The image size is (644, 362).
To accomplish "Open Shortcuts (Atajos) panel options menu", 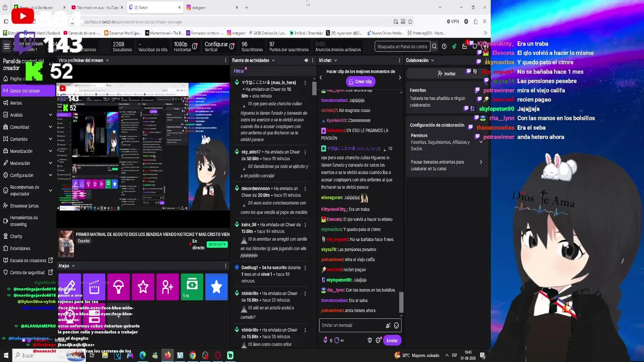I will (225, 265).
